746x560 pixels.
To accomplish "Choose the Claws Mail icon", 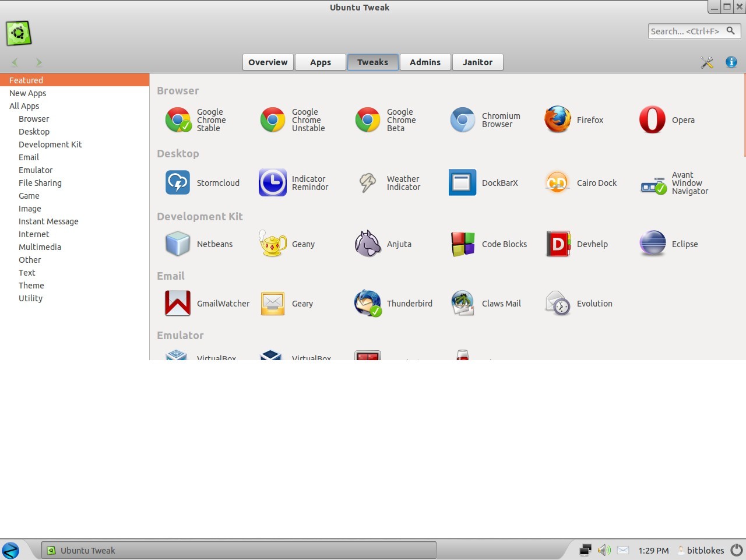I will 463,304.
